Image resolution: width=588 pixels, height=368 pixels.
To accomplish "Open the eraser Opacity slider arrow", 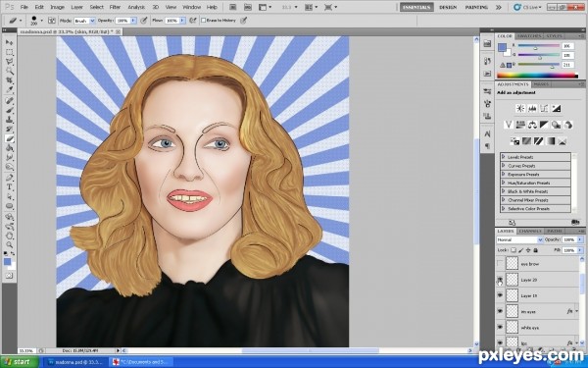I will 133,21.
